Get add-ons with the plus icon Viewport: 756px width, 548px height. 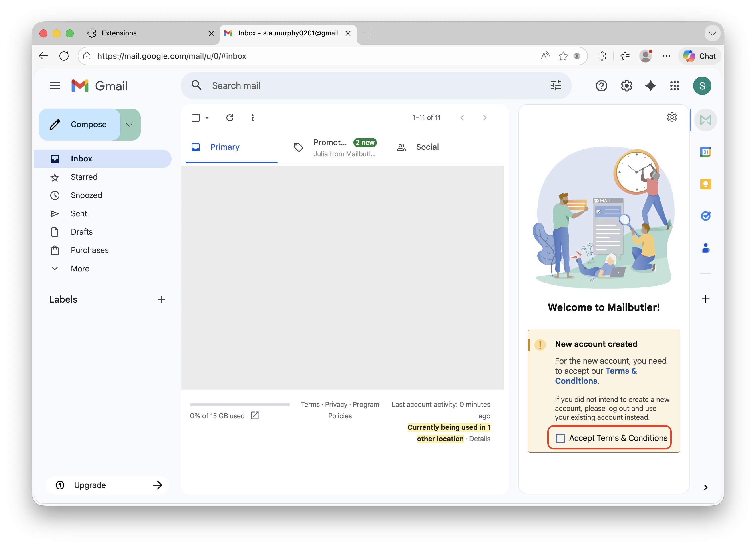705,299
